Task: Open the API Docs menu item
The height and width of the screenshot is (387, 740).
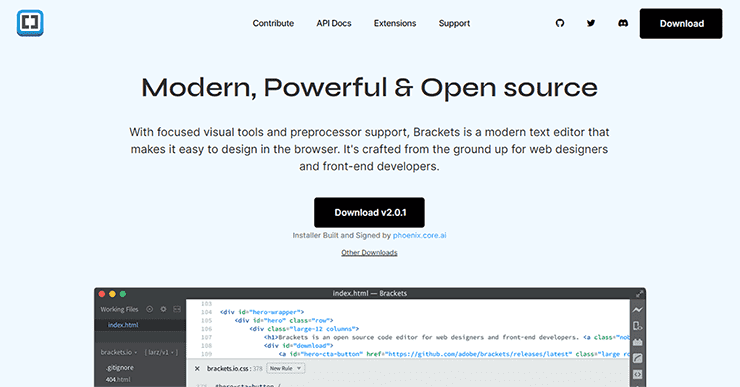Action: point(334,23)
